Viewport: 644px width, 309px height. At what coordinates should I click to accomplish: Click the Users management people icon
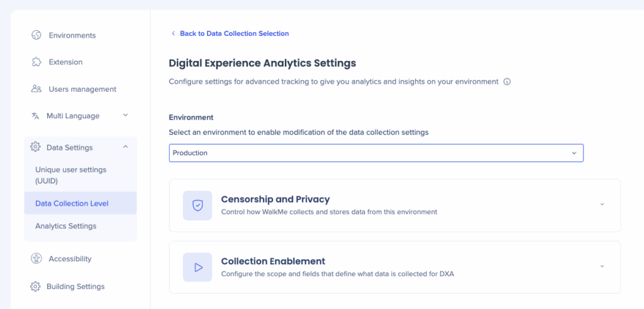pyautogui.click(x=36, y=89)
